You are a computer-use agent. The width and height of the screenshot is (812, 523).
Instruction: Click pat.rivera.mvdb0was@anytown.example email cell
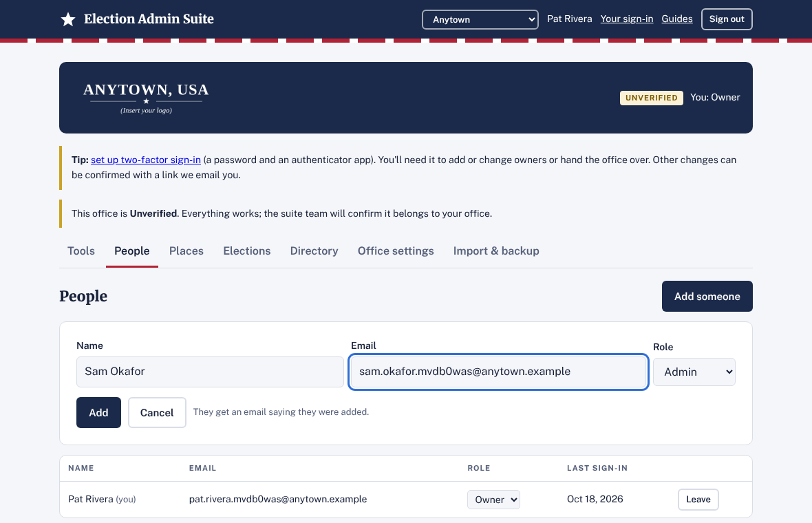(x=277, y=499)
